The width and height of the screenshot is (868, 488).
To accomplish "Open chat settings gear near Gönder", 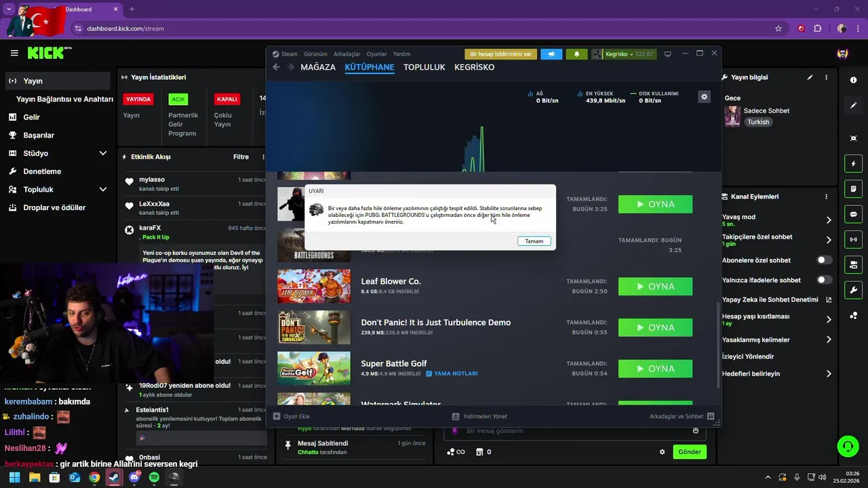I will tap(663, 452).
